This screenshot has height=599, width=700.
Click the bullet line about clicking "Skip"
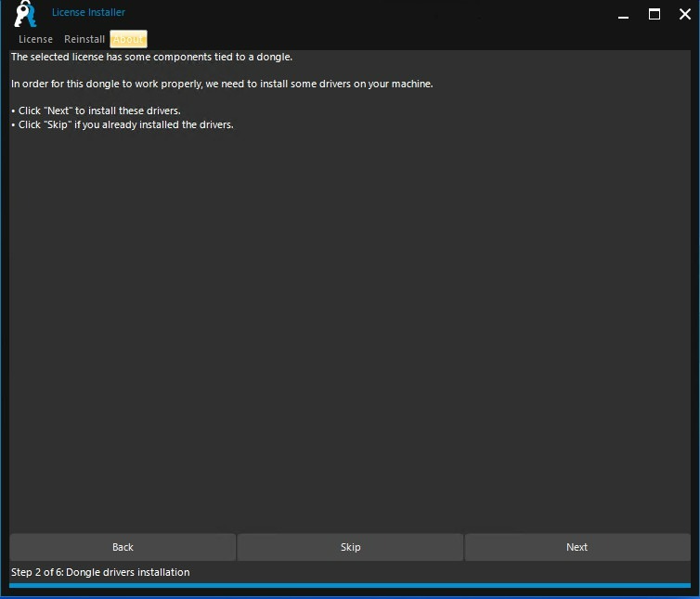125,124
